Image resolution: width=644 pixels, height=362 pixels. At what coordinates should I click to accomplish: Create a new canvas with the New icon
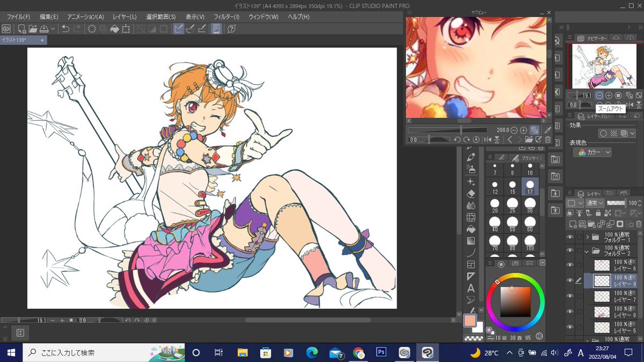22,29
